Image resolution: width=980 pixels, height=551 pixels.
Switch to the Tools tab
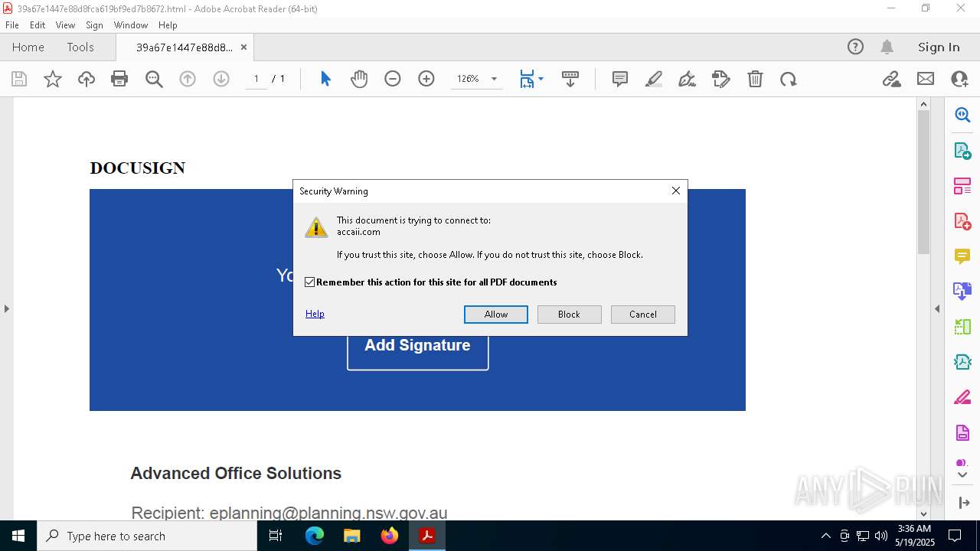pyautogui.click(x=80, y=47)
